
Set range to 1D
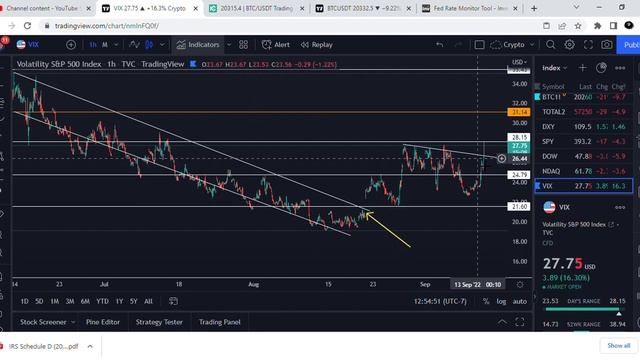point(24,301)
